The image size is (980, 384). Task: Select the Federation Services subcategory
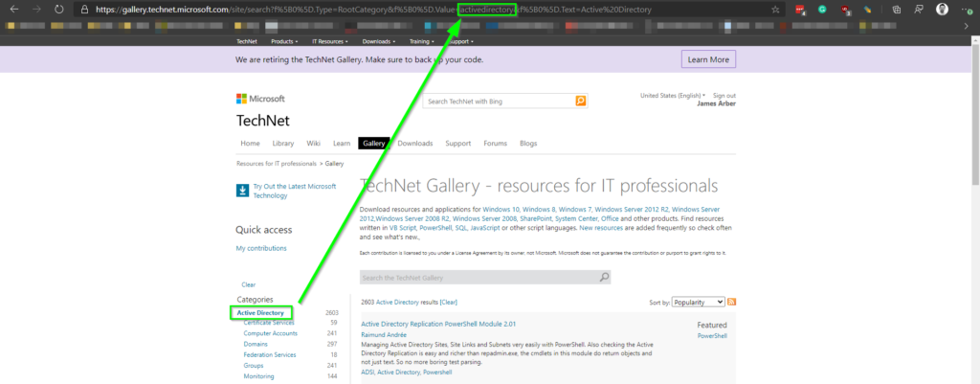[270, 354]
